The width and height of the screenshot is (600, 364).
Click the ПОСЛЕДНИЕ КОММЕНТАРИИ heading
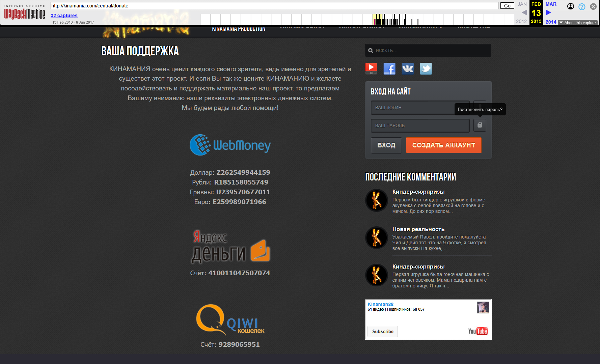pos(411,177)
